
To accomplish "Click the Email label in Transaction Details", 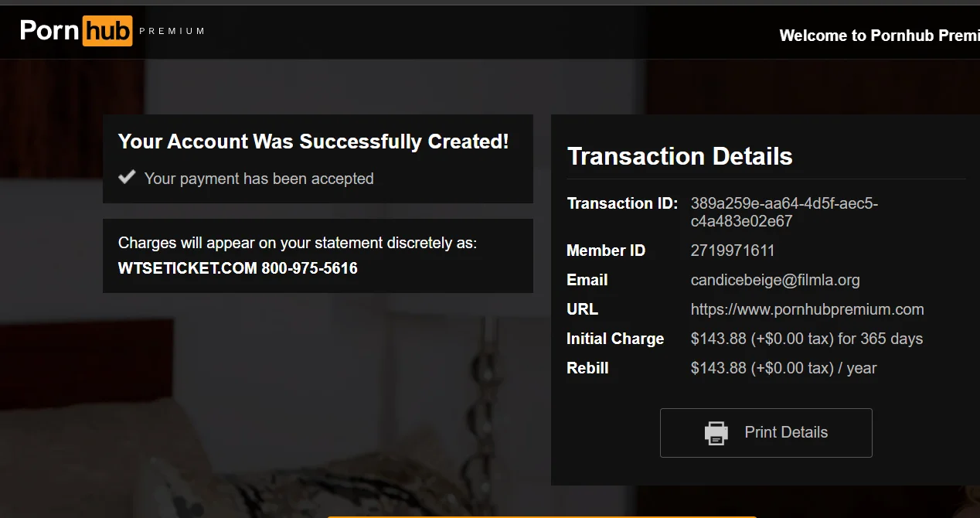I will point(587,280).
